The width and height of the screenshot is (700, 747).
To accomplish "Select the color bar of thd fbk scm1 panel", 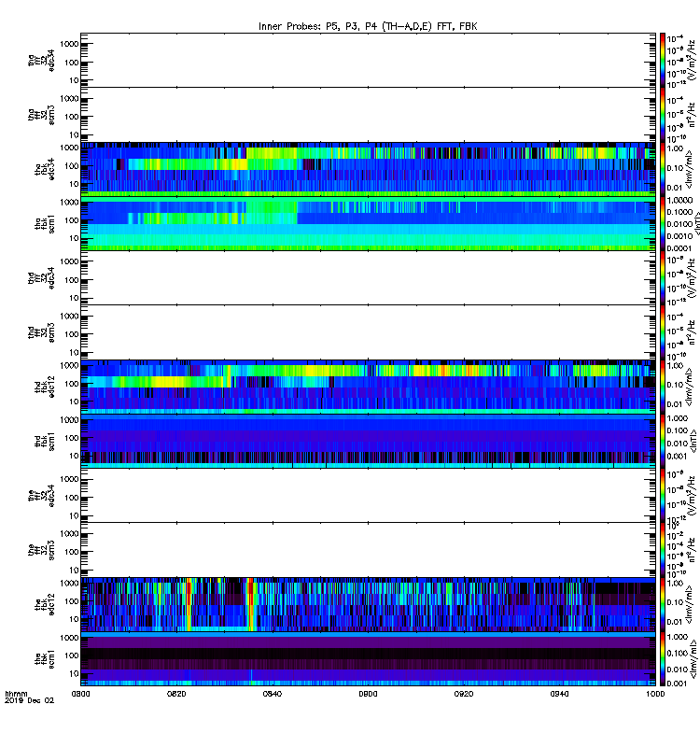I will (x=663, y=441).
